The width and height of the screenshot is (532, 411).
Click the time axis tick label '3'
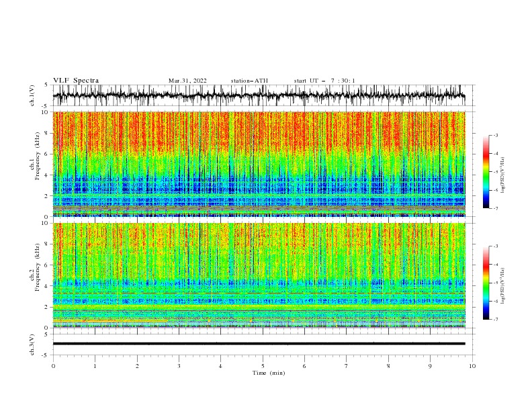tap(179, 366)
